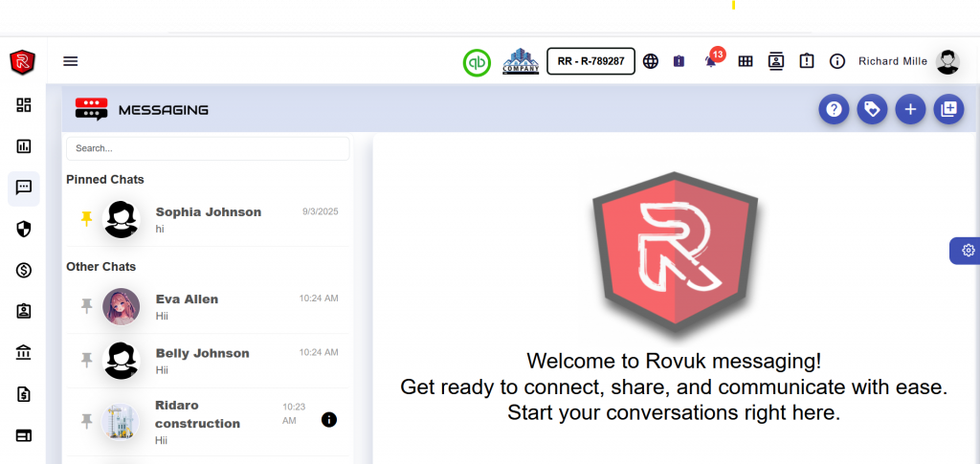
Task: Open the notifications bell with 13 badge
Action: pyautogui.click(x=711, y=61)
